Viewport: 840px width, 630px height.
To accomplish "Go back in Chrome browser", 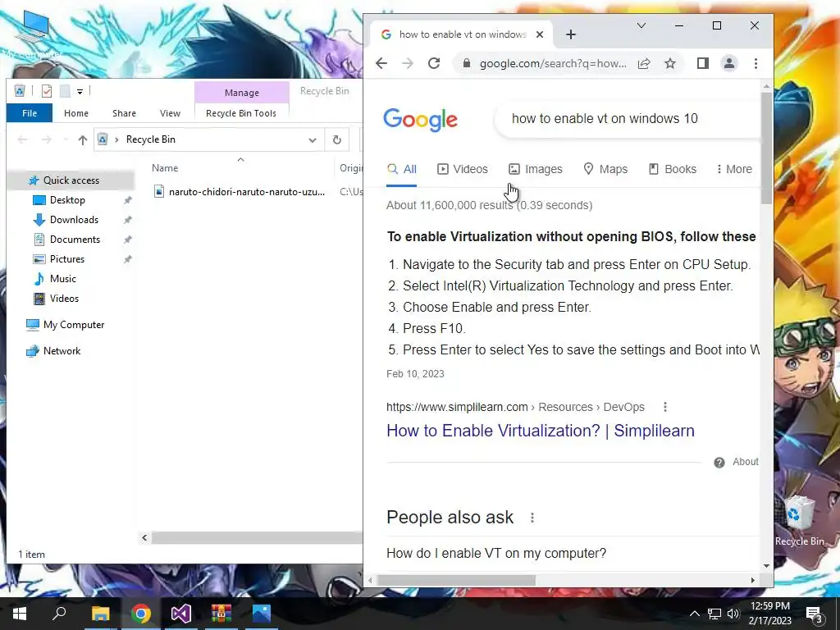I will [381, 63].
